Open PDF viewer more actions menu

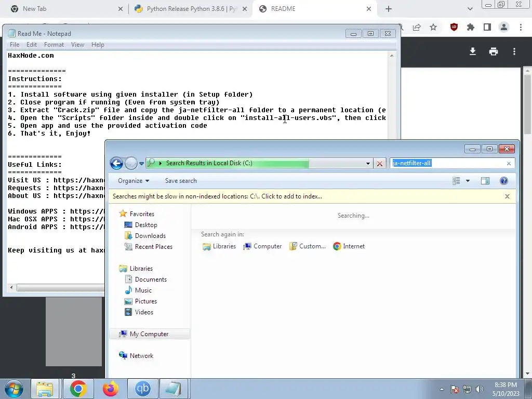coord(514,51)
